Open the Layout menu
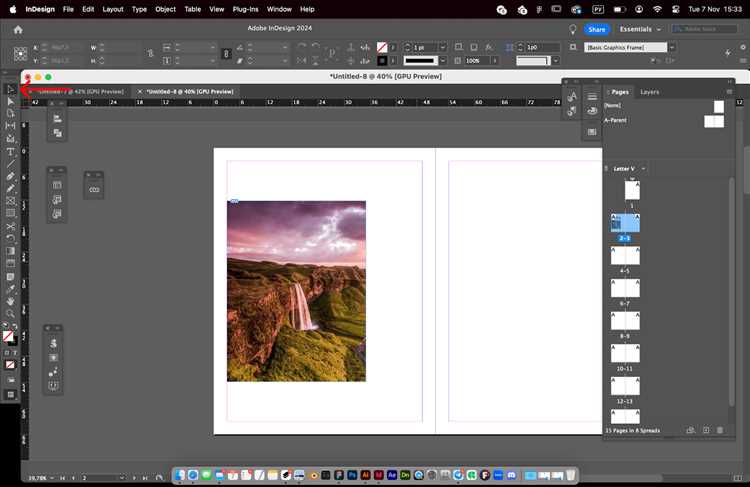 point(113,9)
